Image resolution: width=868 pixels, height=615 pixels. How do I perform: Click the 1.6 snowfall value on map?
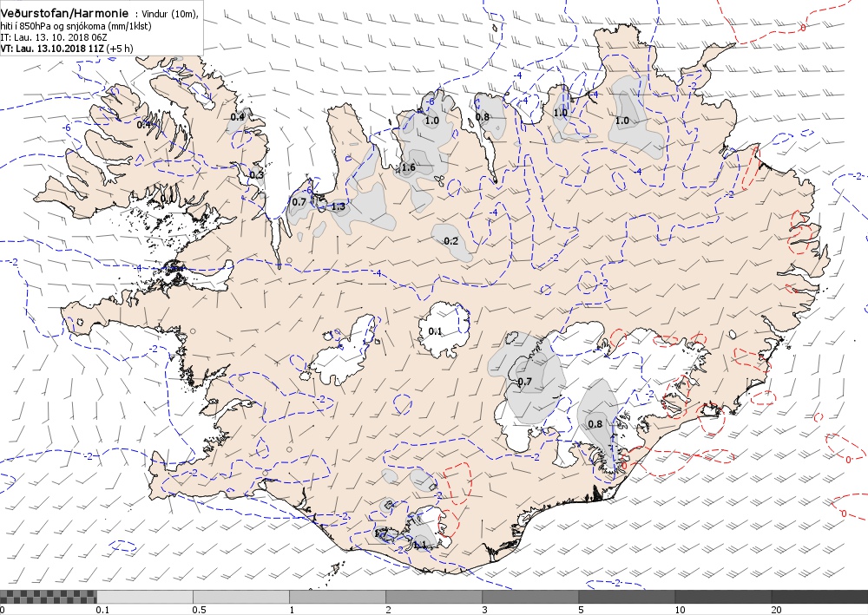click(409, 167)
